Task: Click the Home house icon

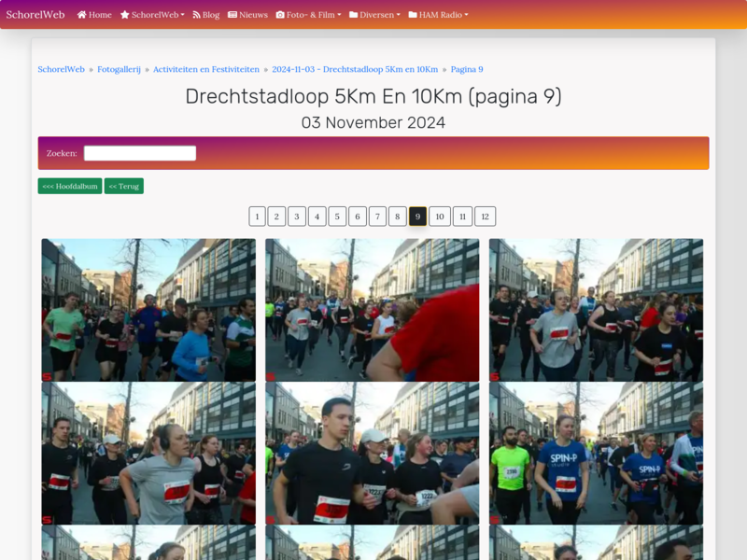Action: click(x=82, y=15)
